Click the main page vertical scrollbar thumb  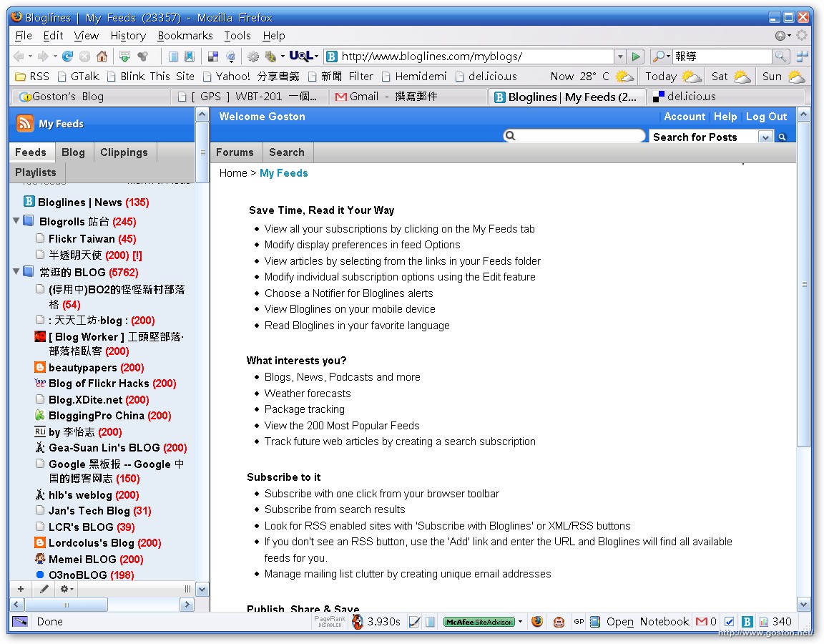click(x=803, y=285)
